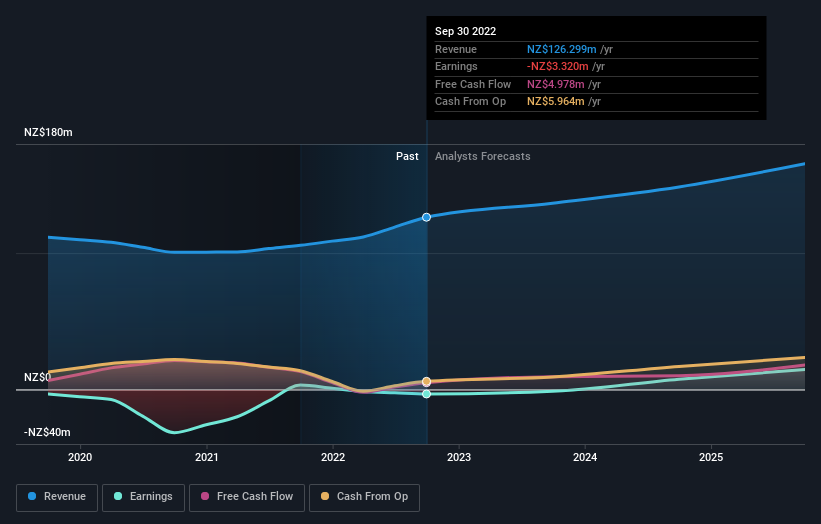Toggle the Cash From Op legend button

click(364, 497)
